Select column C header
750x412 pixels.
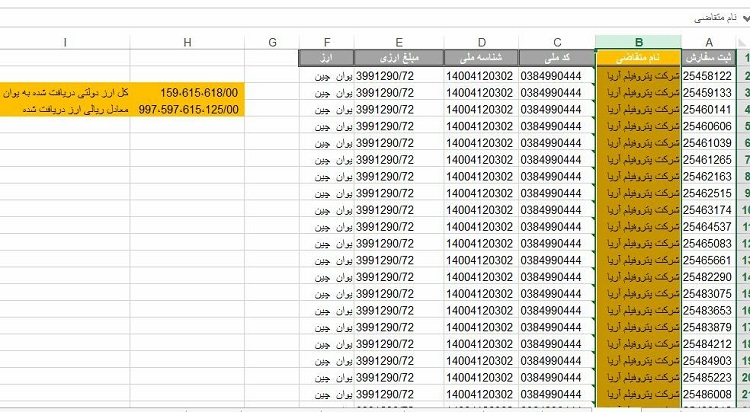557,41
